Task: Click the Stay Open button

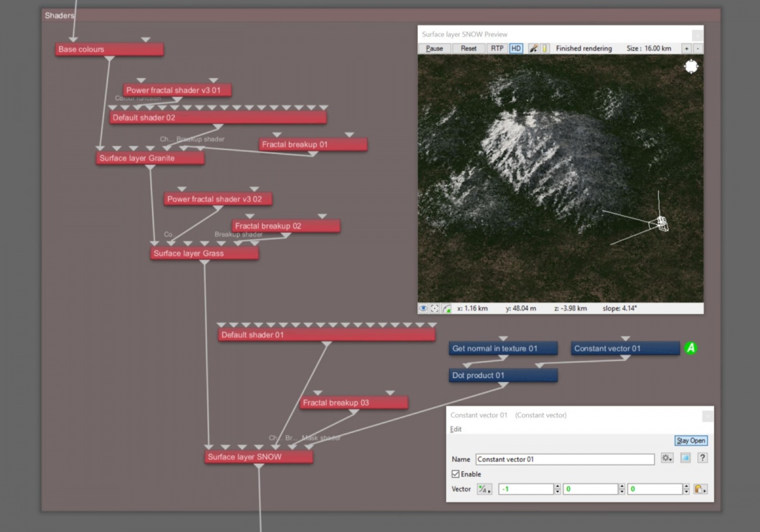Action: [x=691, y=441]
